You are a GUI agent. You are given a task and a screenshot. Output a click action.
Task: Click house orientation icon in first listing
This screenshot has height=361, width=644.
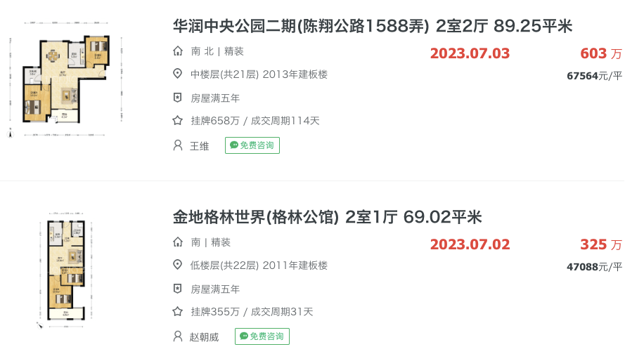pyautogui.click(x=178, y=51)
